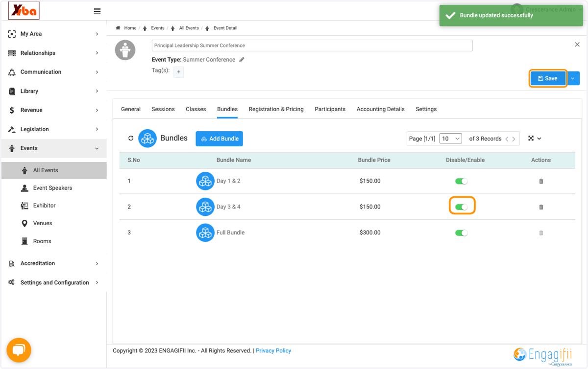This screenshot has width=588, height=369.
Task: Click the Bundle Name column header
Action: tap(234, 160)
